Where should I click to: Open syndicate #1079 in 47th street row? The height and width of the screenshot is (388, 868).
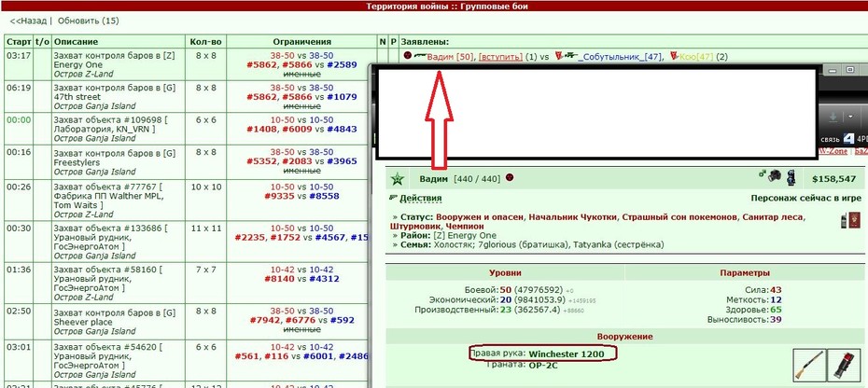tap(342, 97)
